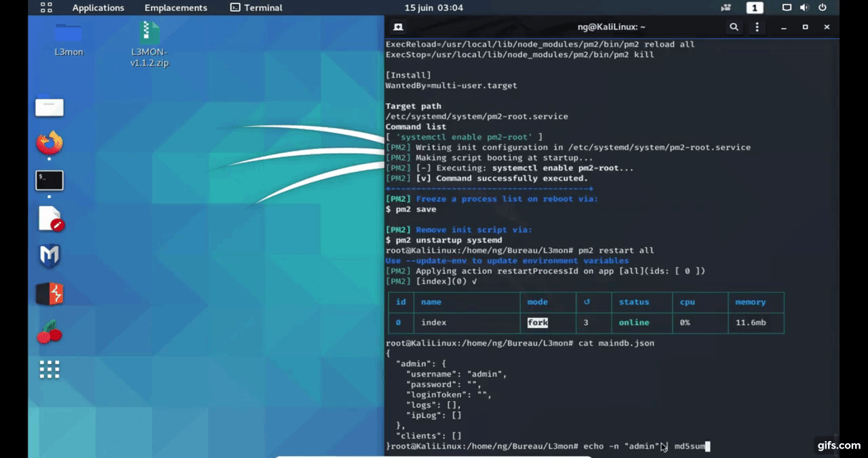This screenshot has width=868, height=458.
Task: Close the terminal window
Action: click(x=827, y=27)
